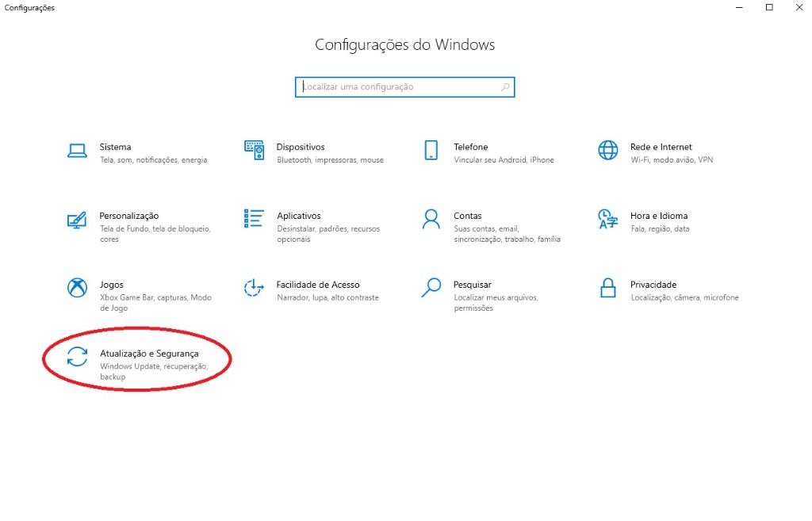Image resolution: width=812 pixels, height=521 pixels.
Task: Click the Pesquisar magnifying glass icon
Action: pyautogui.click(x=431, y=288)
